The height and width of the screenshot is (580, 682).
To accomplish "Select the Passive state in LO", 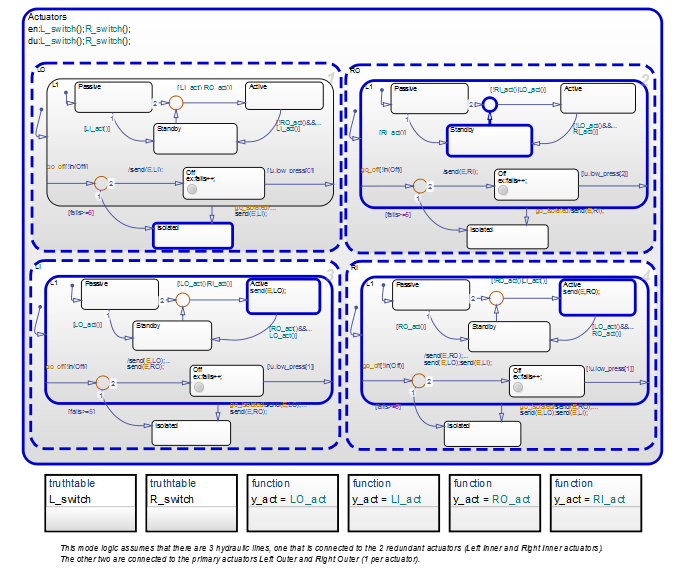I will 114,97.
